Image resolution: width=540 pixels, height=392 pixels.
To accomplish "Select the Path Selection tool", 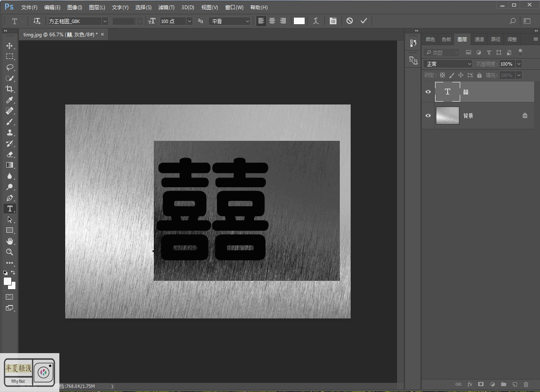I will (10, 219).
